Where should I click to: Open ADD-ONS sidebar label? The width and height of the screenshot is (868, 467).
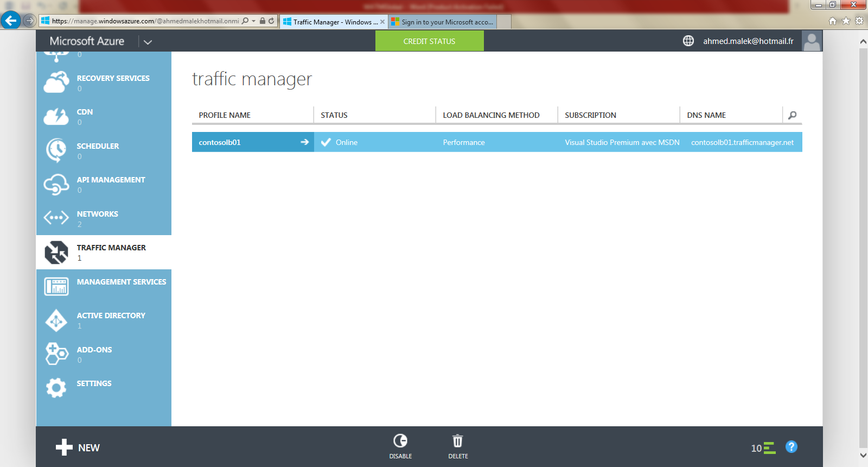coord(94,350)
